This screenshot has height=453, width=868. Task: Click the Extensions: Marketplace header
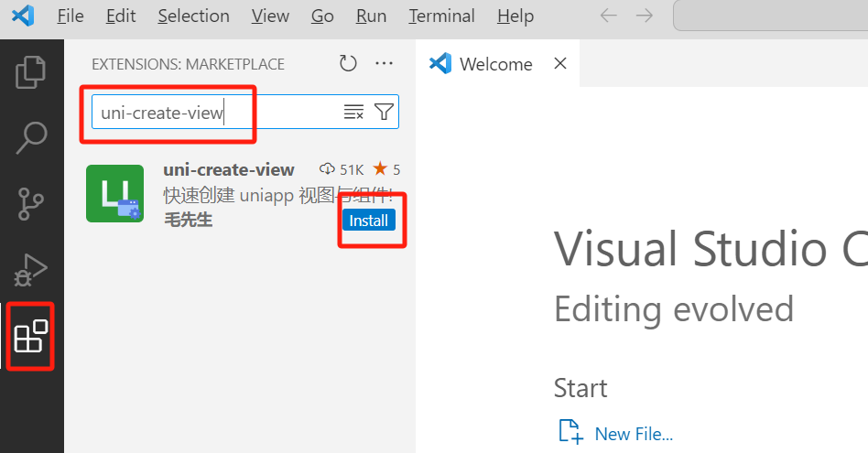189,64
